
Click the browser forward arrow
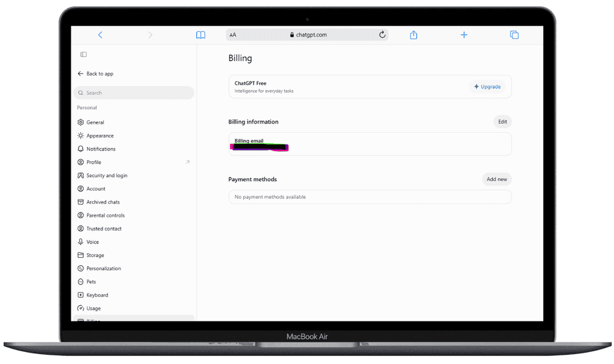(x=151, y=35)
